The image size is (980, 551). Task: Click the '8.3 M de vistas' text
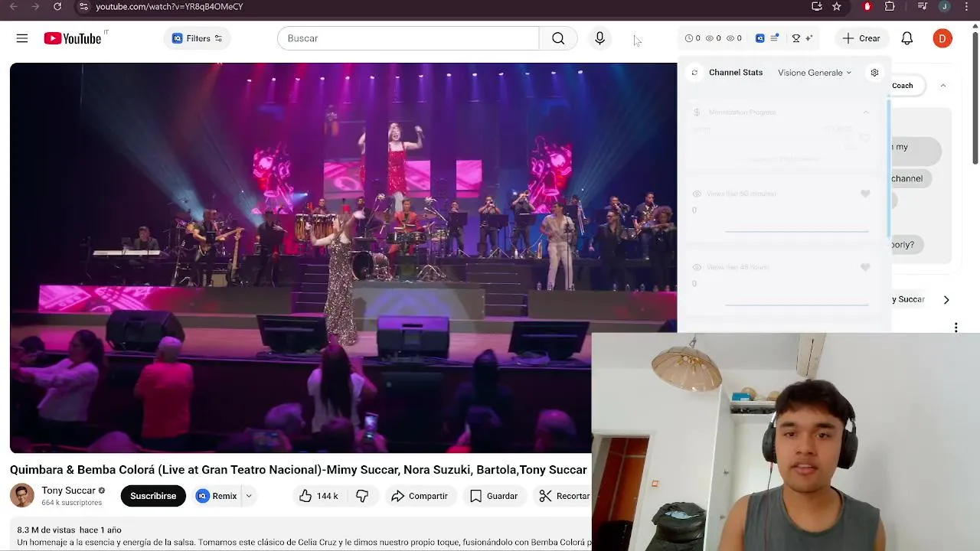pyautogui.click(x=46, y=530)
